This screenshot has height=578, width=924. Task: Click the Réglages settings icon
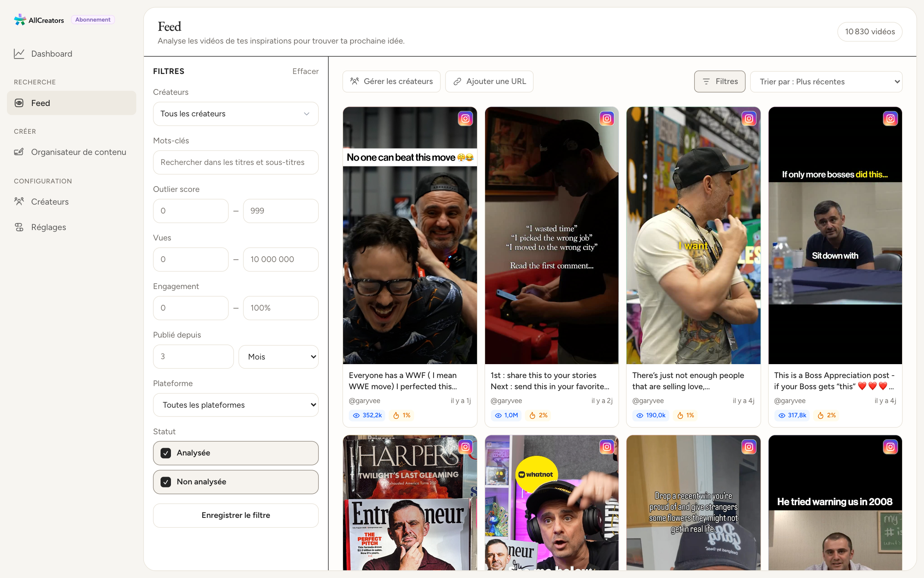point(19,227)
